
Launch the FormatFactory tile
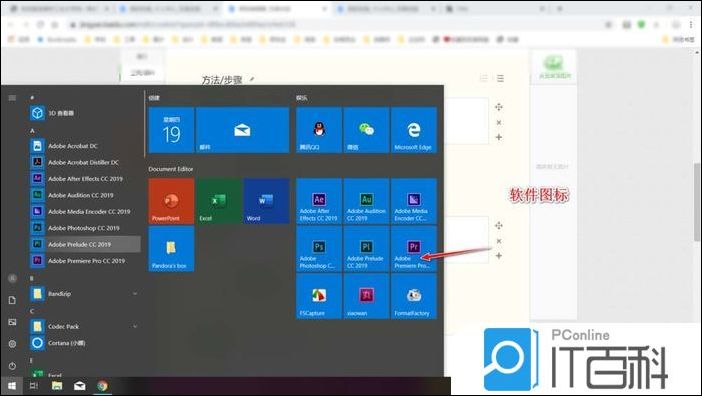pyautogui.click(x=414, y=296)
